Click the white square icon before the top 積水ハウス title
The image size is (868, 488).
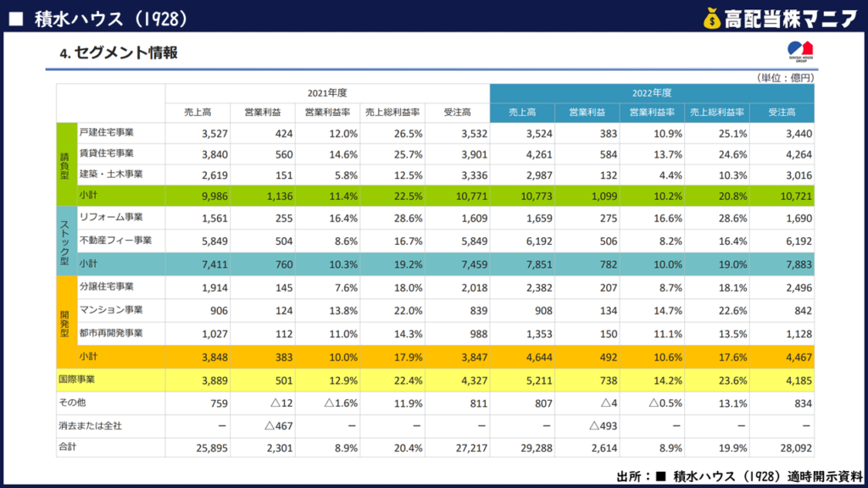click(x=16, y=19)
